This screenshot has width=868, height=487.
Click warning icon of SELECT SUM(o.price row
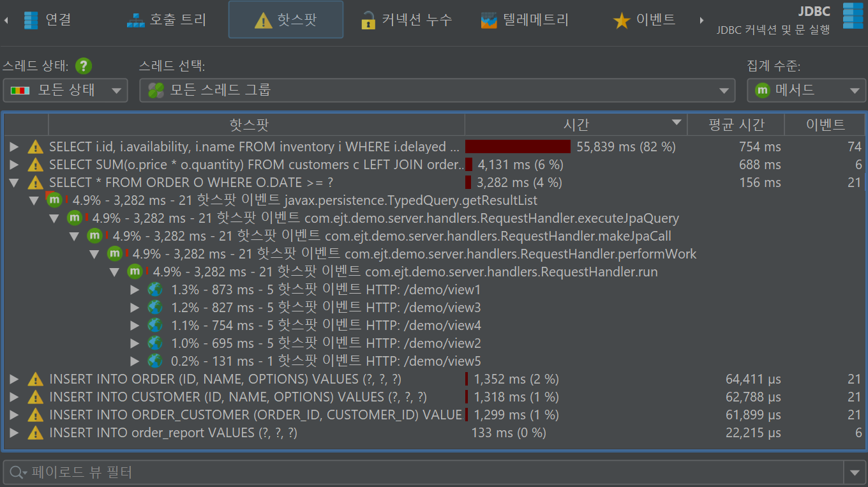[35, 165]
